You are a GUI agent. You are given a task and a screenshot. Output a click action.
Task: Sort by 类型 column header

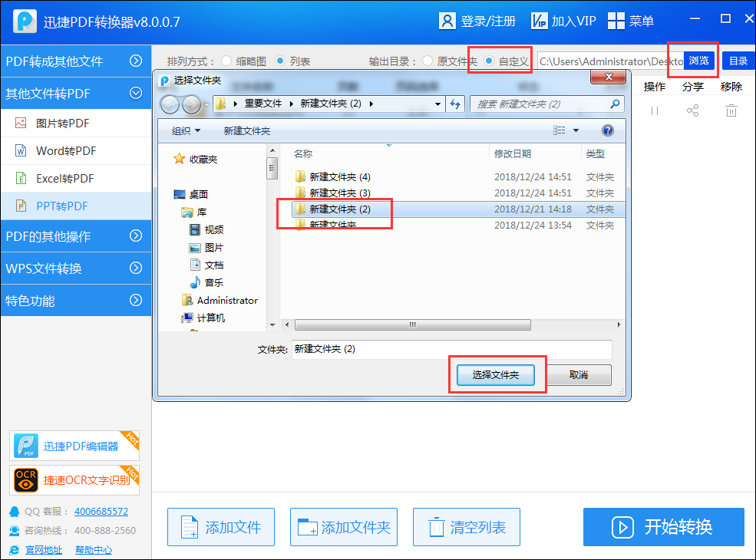point(595,153)
